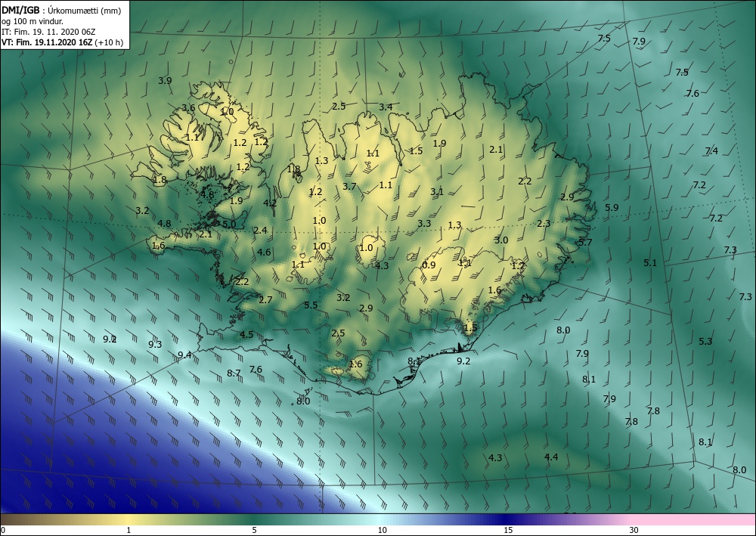Select the 1.7 value near Vatnajökull's east side
Viewport: 756px width, 536px height.
[x=518, y=266]
